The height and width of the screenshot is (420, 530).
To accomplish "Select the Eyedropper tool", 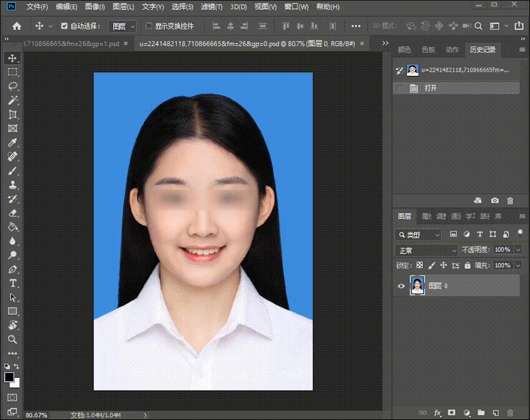I will [x=12, y=143].
